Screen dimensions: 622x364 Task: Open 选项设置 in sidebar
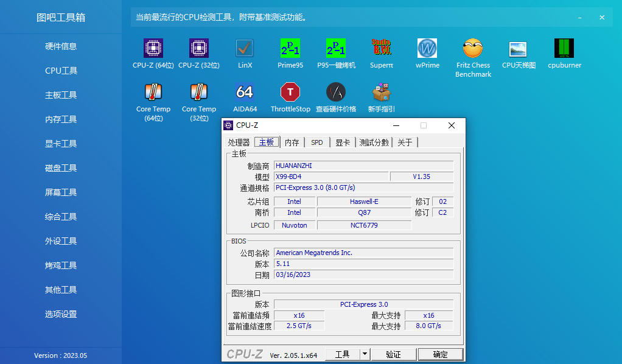(x=61, y=314)
